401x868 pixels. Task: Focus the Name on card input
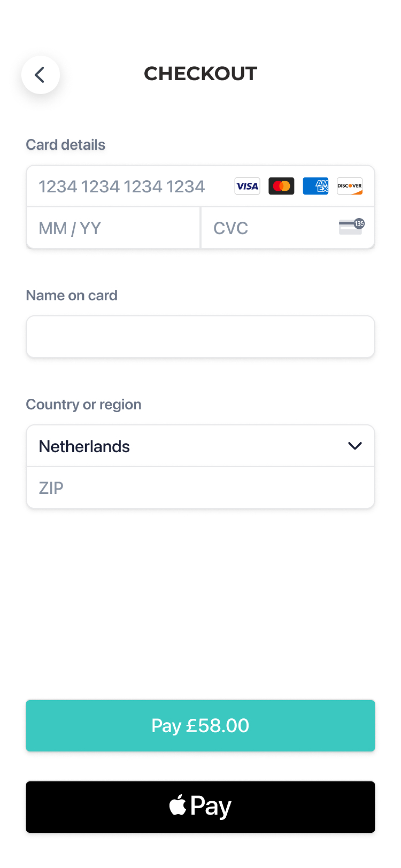pyautogui.click(x=200, y=337)
